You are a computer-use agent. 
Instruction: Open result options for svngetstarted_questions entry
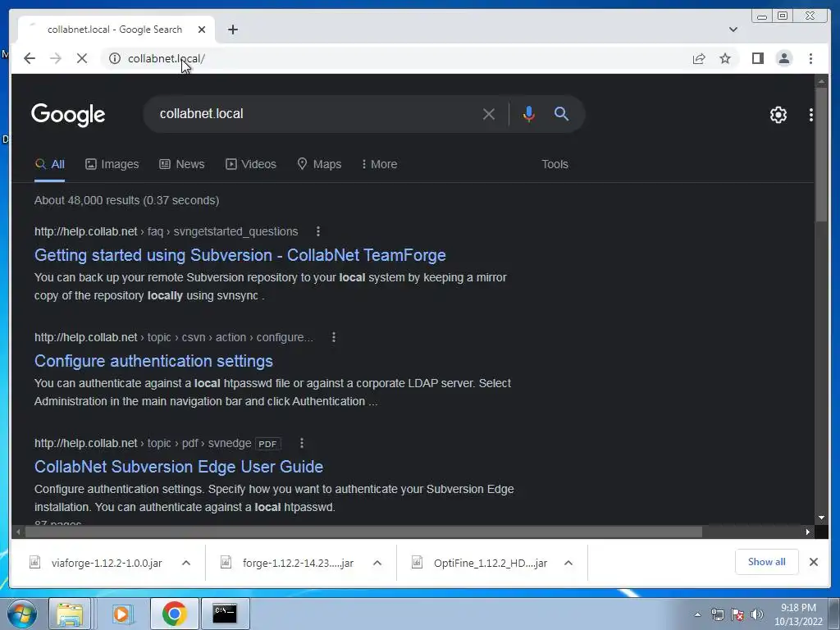point(317,231)
